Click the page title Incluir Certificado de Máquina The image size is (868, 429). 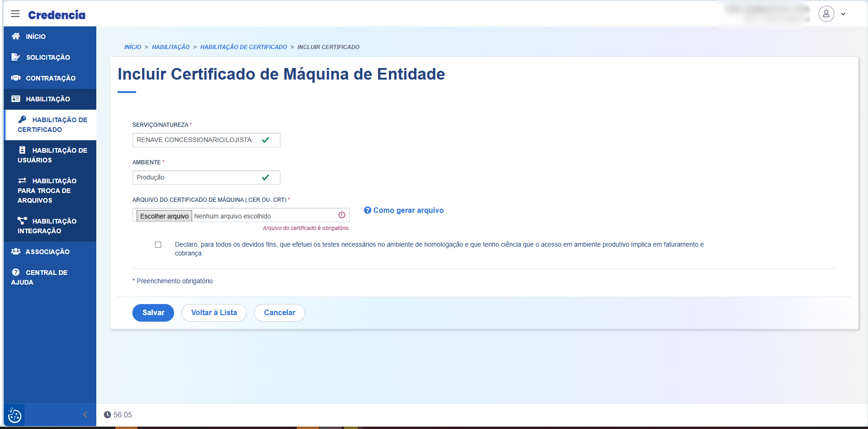(281, 74)
